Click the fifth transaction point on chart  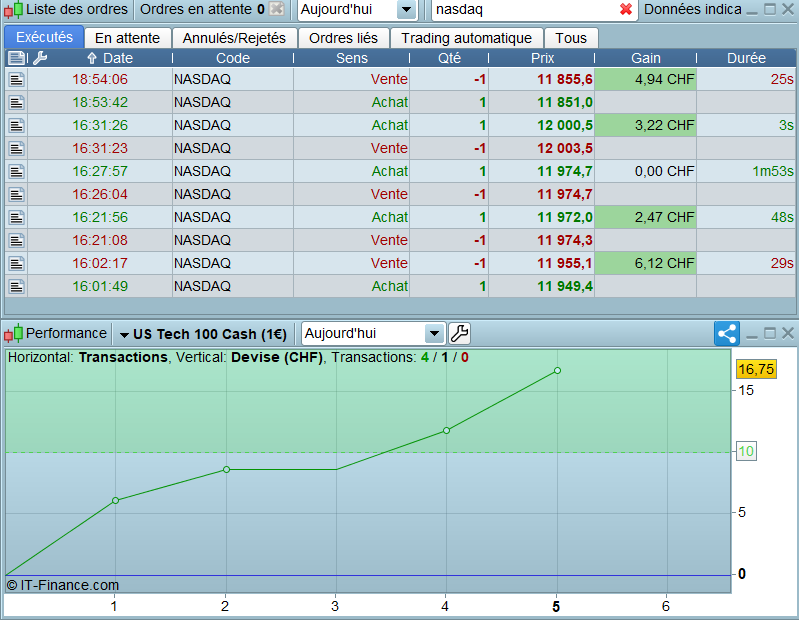point(557,370)
